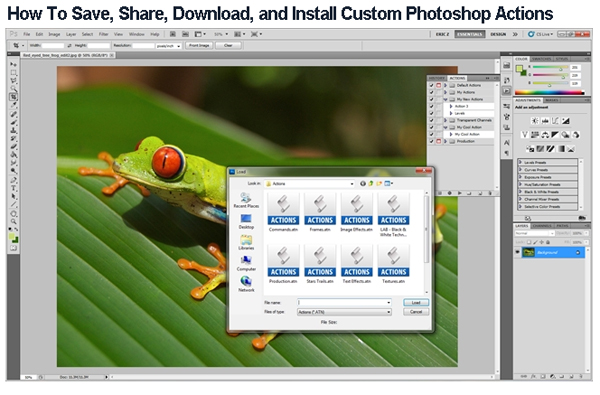The height and width of the screenshot is (395, 600).
Task: Add a Black & White adjustment icon
Action: coord(555,135)
